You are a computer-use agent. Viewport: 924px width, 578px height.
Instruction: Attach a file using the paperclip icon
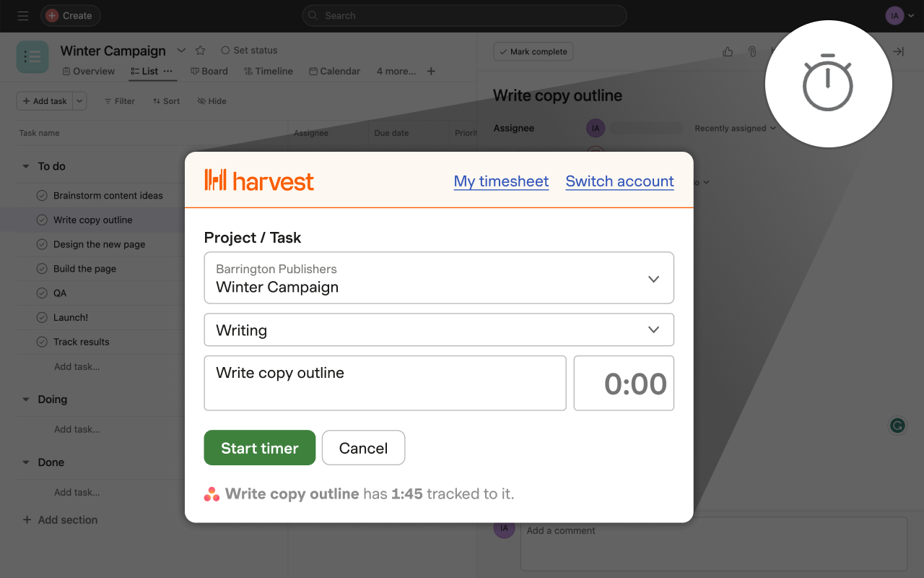[751, 51]
